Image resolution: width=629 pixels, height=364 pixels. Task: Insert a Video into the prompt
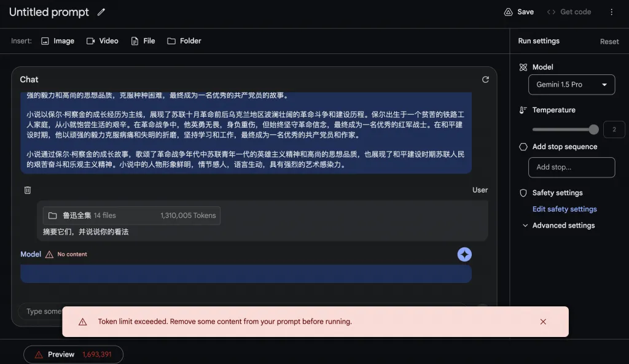point(102,41)
